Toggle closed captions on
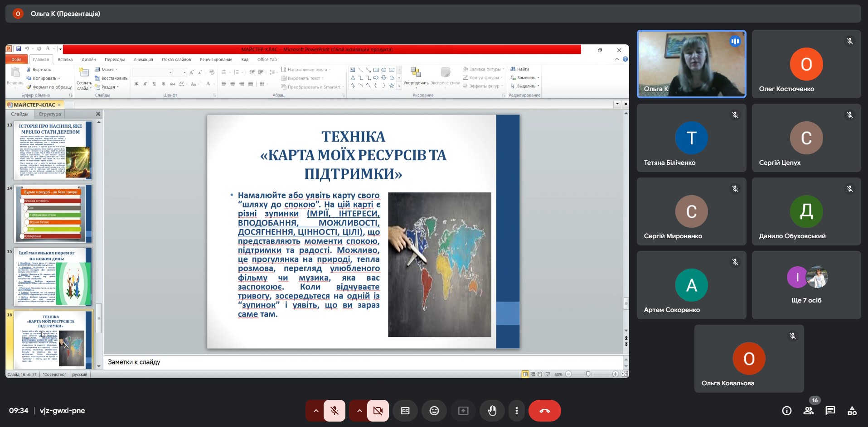This screenshot has width=868, height=427. tap(405, 411)
